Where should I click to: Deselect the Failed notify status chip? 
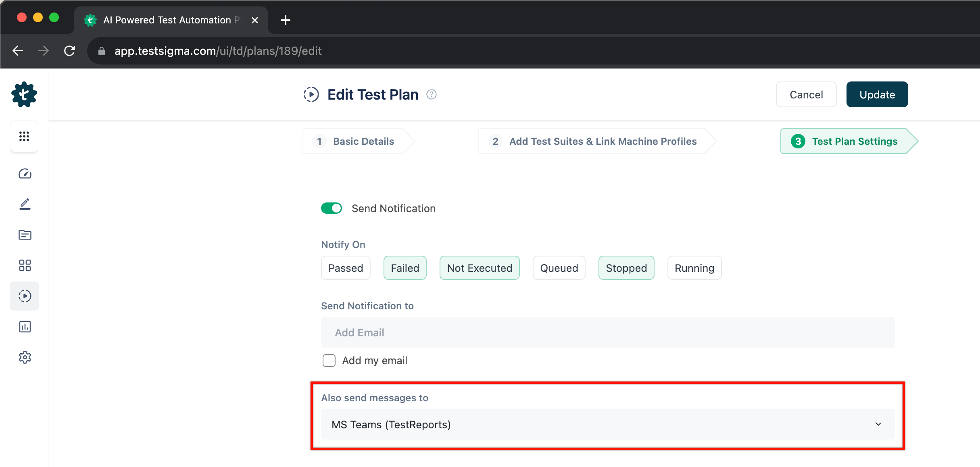click(405, 268)
